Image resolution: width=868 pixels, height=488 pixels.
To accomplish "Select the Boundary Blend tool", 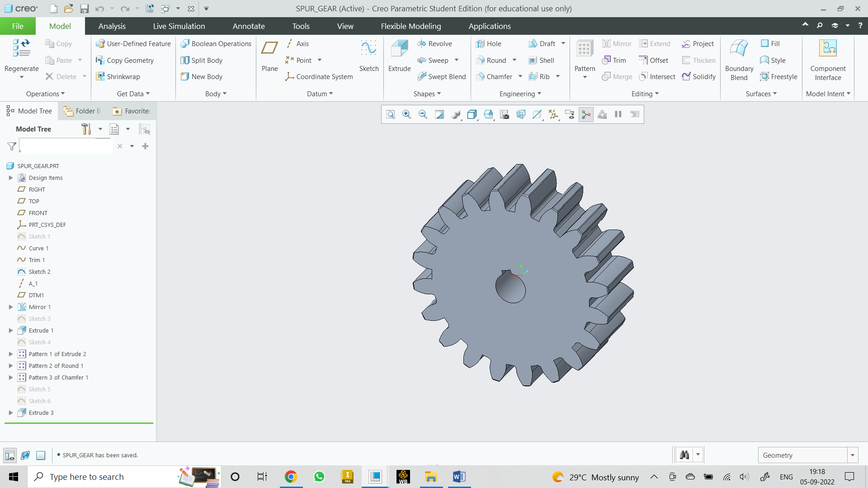I will click(x=739, y=60).
